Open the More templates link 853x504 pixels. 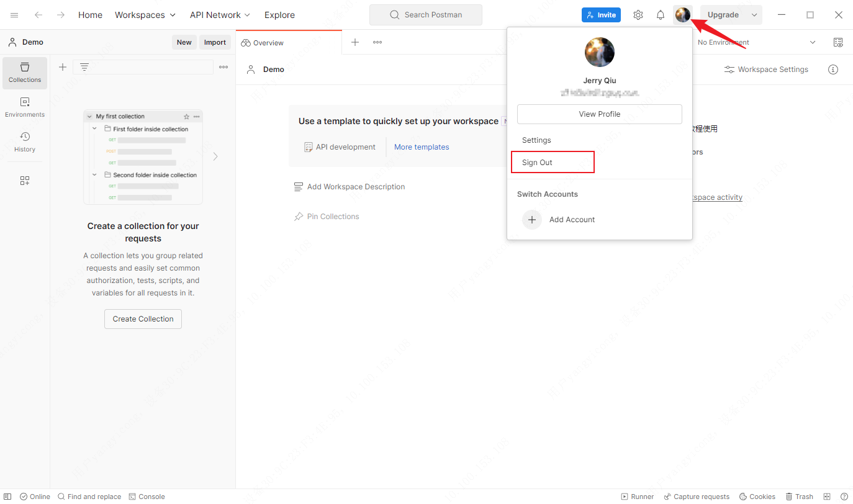click(422, 147)
